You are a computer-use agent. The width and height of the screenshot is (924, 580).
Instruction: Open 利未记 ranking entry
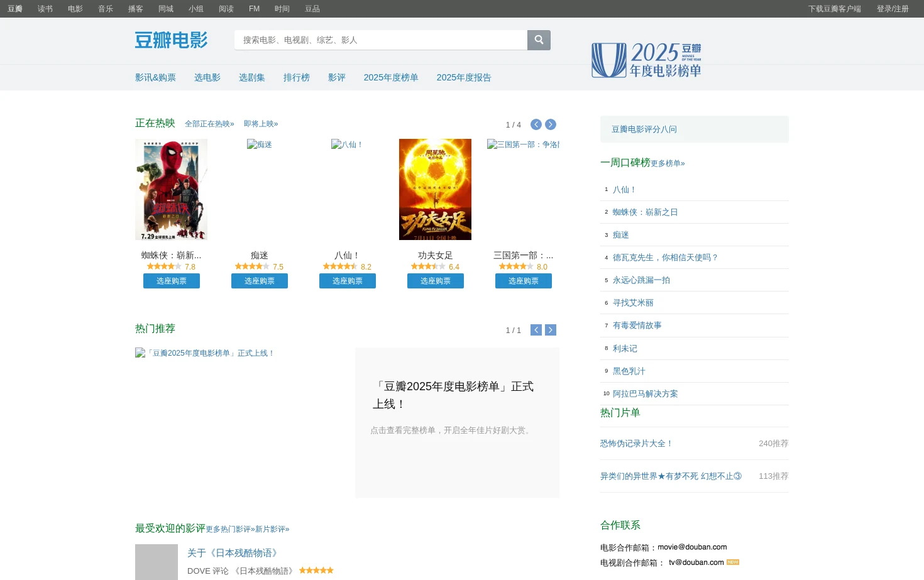625,348
